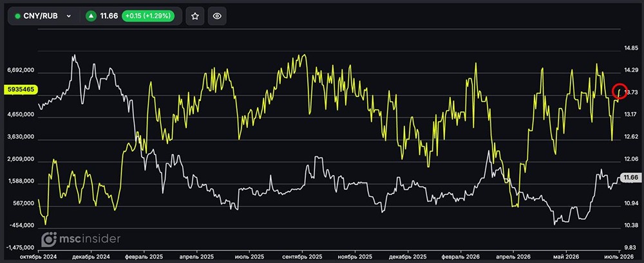This screenshot has width=644, height=263.
Task: Click the 11.66 current rate text
Action: click(x=109, y=16)
